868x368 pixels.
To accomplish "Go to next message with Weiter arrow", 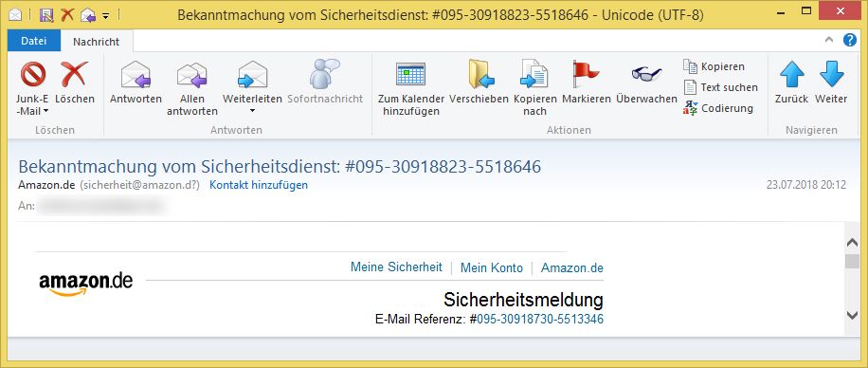I will [x=831, y=74].
